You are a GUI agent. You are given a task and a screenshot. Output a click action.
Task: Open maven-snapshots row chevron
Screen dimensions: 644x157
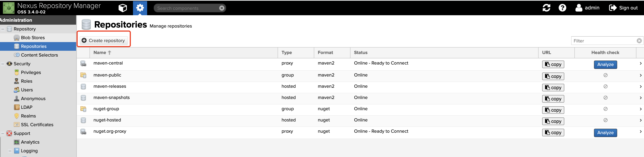(x=641, y=98)
